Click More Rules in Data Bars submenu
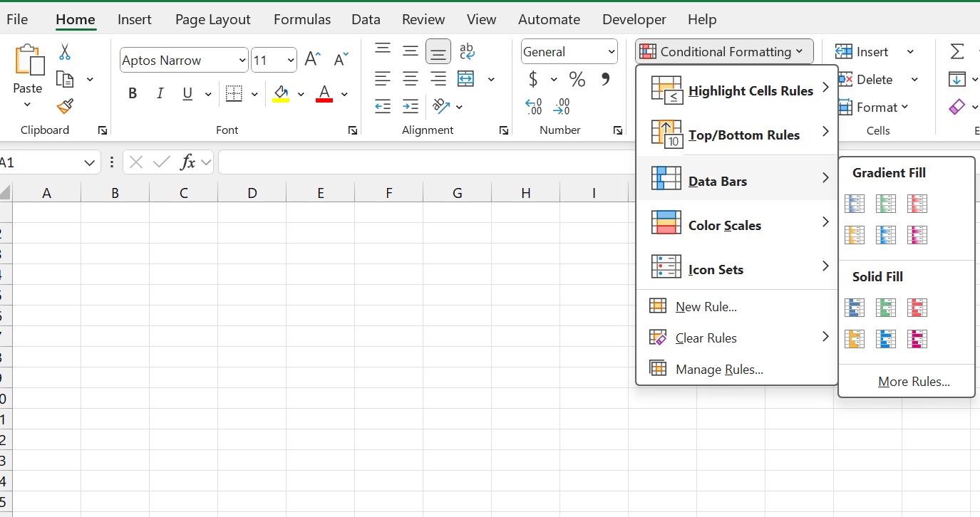 click(913, 382)
